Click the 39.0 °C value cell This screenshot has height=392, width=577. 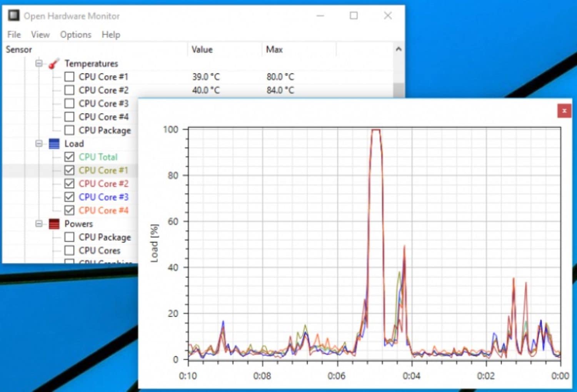pyautogui.click(x=206, y=77)
